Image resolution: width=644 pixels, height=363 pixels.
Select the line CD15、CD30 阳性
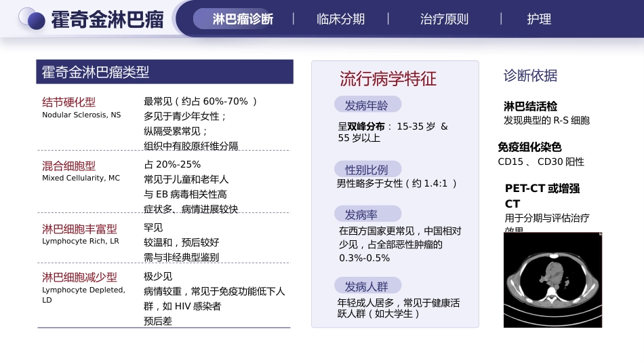541,161
